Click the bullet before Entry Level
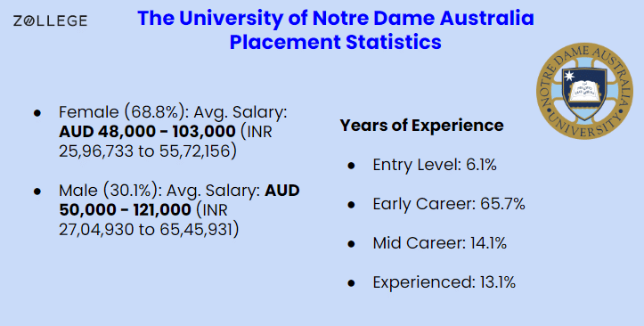 [351, 166]
